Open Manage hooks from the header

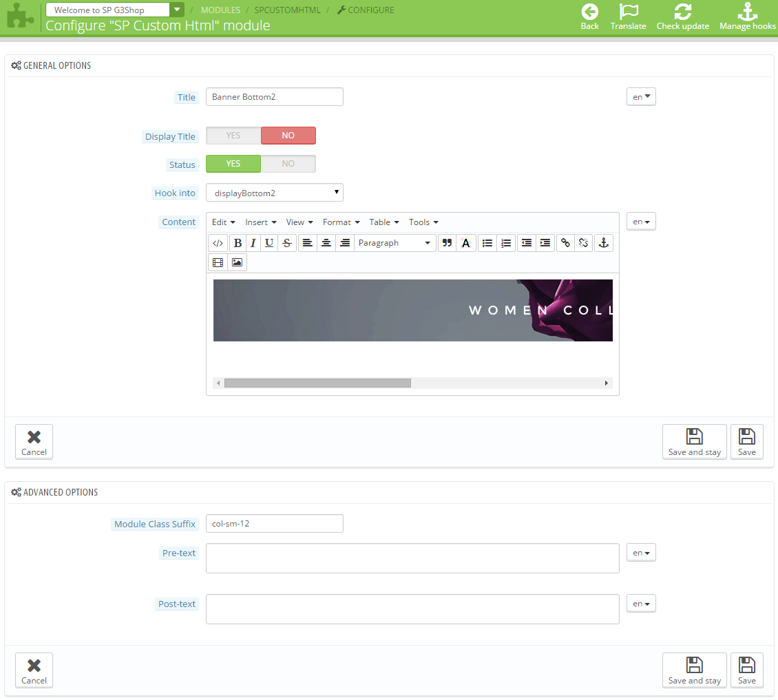[747, 17]
